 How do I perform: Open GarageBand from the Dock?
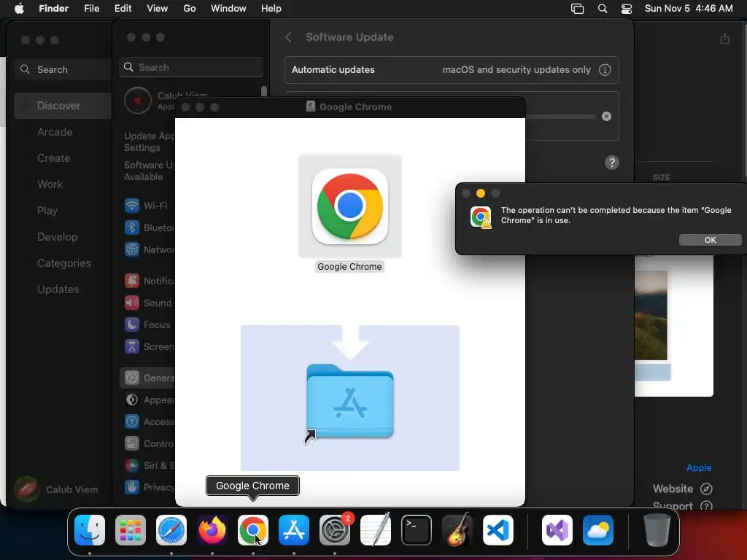457,530
